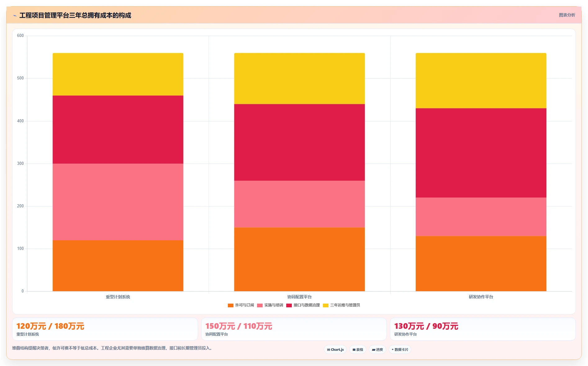The image size is (588, 366).
Task: Select the orange segment of the 协同配置平台 bar
Action: 299,259
